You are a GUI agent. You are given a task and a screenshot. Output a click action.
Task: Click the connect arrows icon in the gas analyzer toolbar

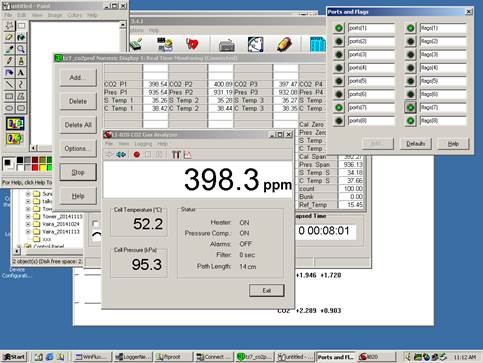point(121,154)
